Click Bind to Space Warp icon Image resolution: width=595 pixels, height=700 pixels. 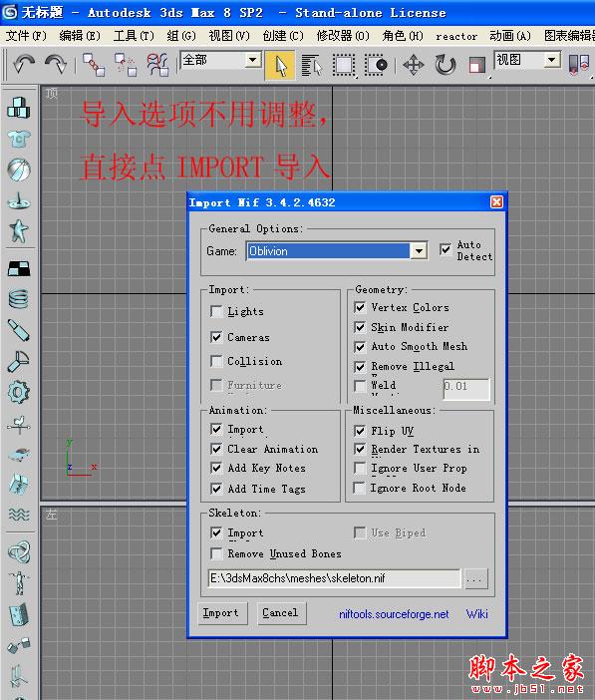[157, 65]
